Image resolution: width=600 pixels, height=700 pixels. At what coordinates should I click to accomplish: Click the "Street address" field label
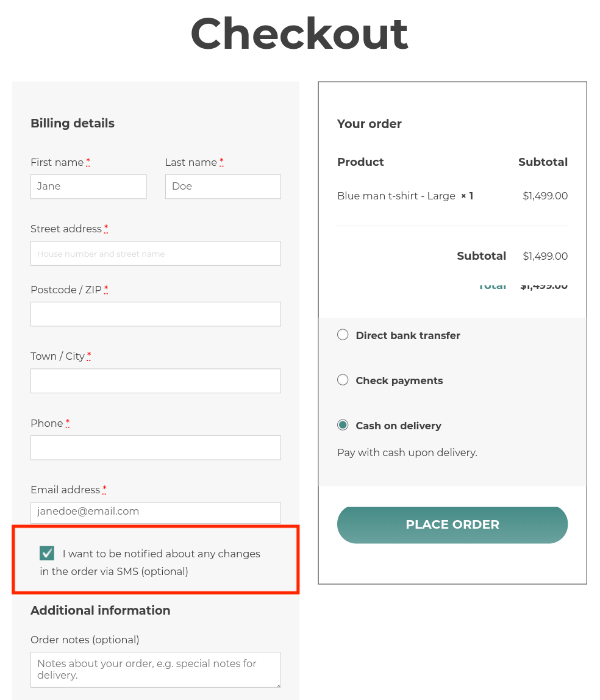point(66,229)
